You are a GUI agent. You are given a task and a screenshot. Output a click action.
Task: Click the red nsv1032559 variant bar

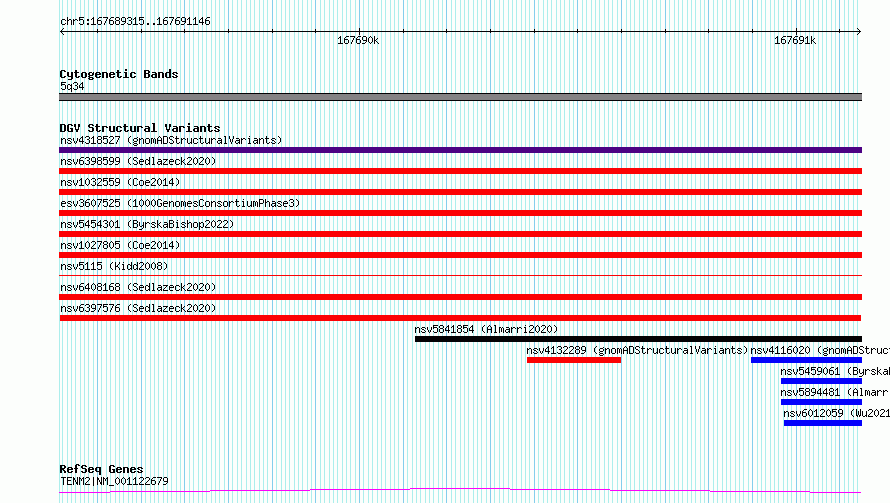(x=460, y=192)
